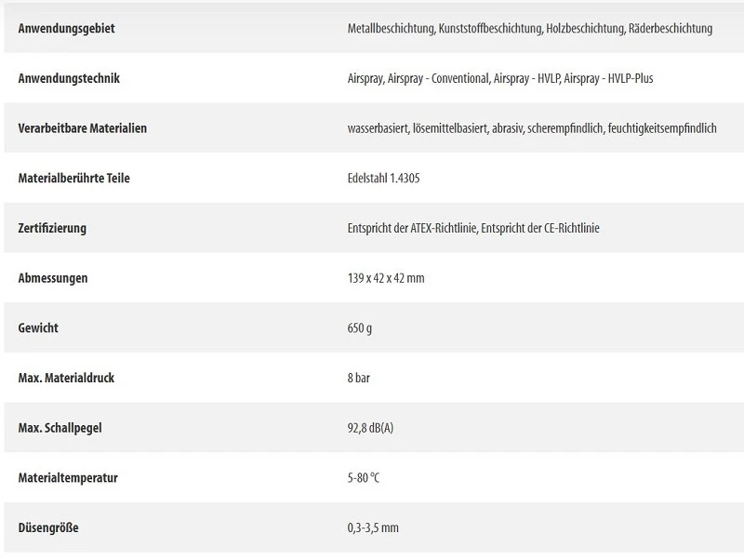Click the 8 bar pressure value
The image size is (744, 560).
click(359, 379)
